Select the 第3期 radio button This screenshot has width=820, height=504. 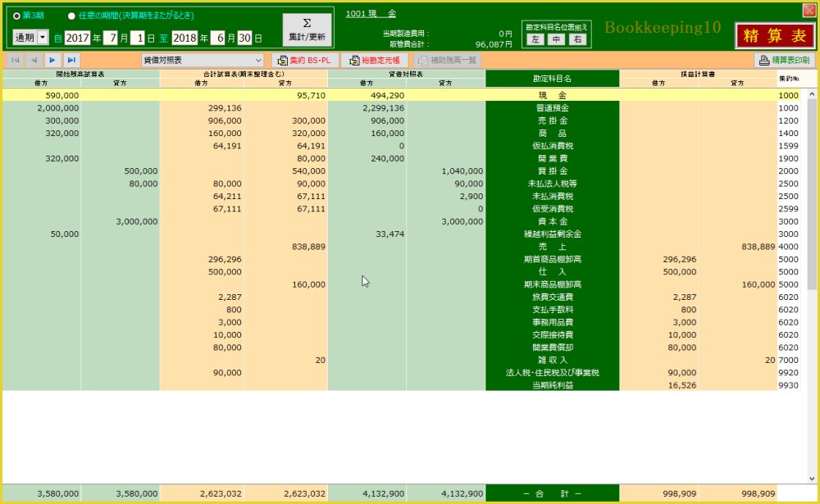(17, 16)
